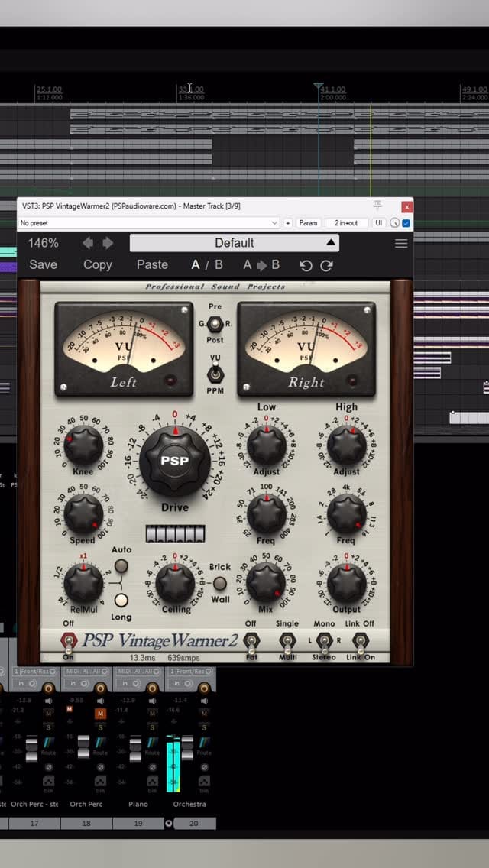This screenshot has width=489, height=868.
Task: Click the large PSP Drive knob
Action: pos(175,462)
